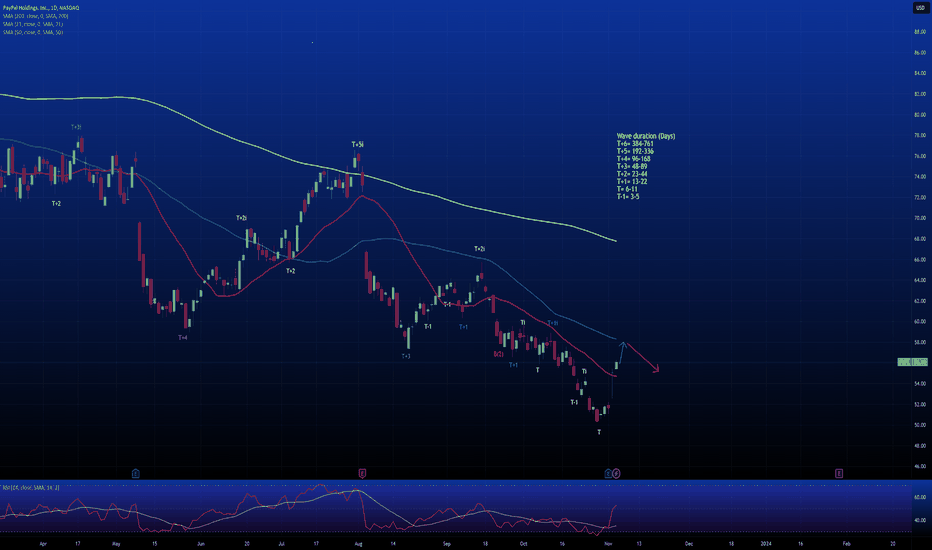Open the earnings marker below the August candles
Viewport: 932px width, 550px height.
tap(362, 473)
